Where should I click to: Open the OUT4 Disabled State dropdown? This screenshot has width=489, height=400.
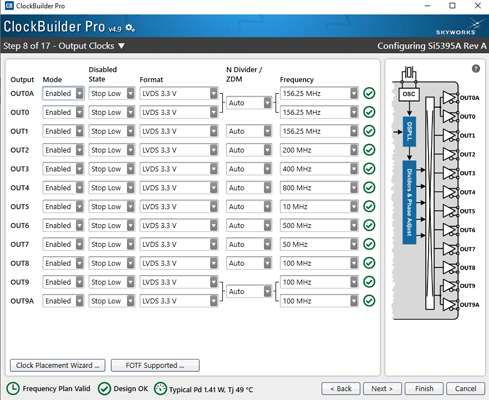112,188
